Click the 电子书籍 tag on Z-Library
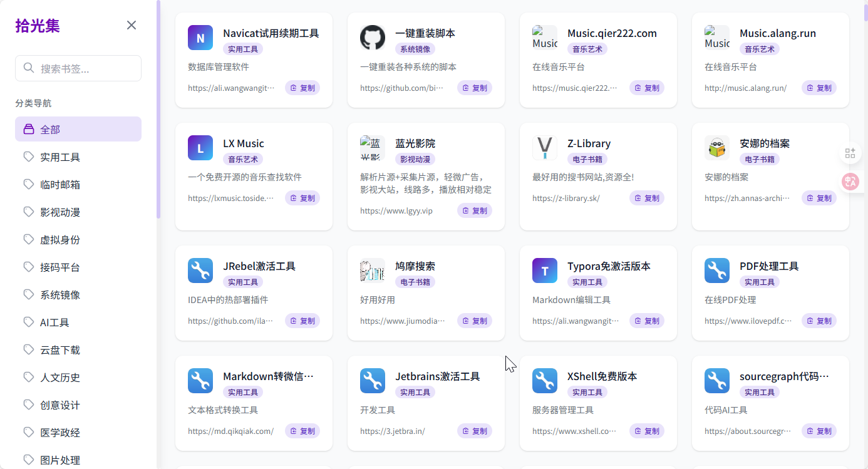Screen dimensions: 868x469 587,159
